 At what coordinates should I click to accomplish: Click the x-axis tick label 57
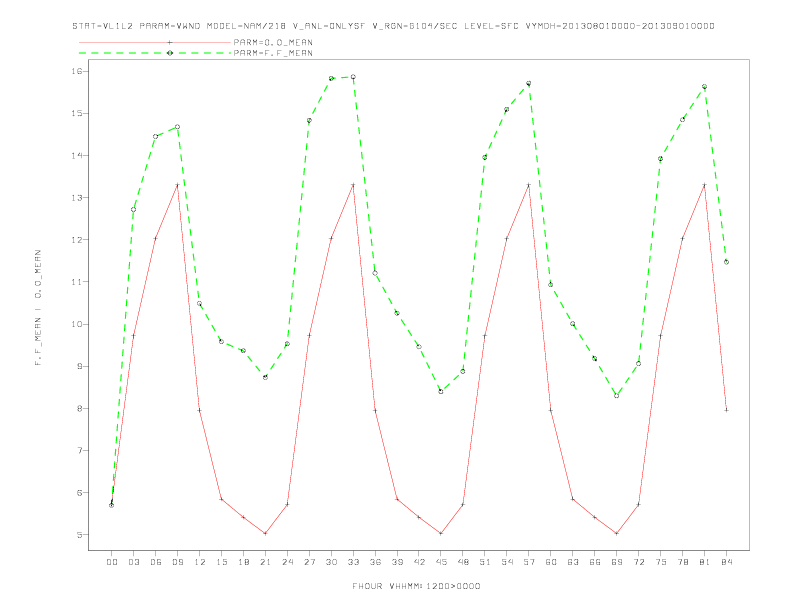pyautogui.click(x=529, y=562)
